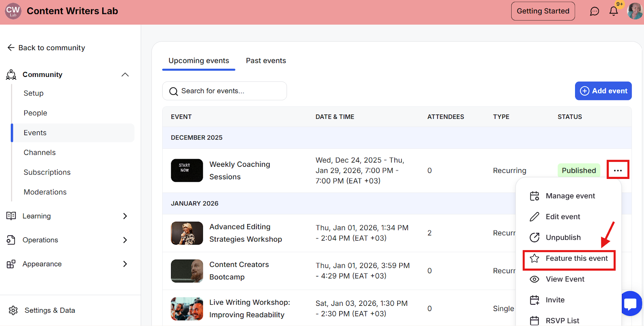Expand the Learning section
644x326 pixels.
click(x=125, y=216)
